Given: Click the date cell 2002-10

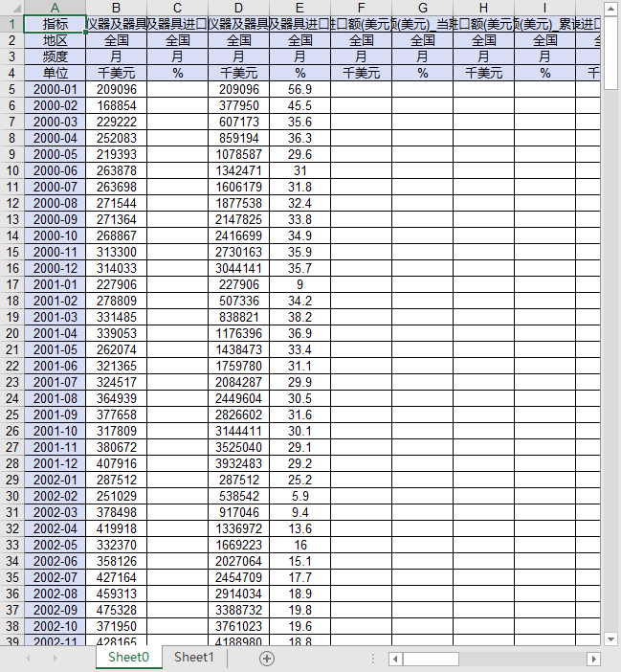Looking at the screenshot, I should 55,627.
